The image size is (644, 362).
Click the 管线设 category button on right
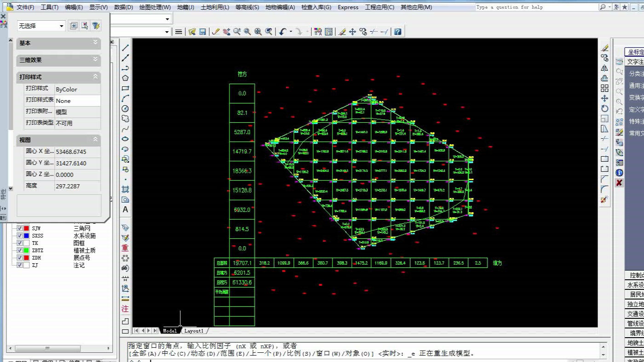635,323
